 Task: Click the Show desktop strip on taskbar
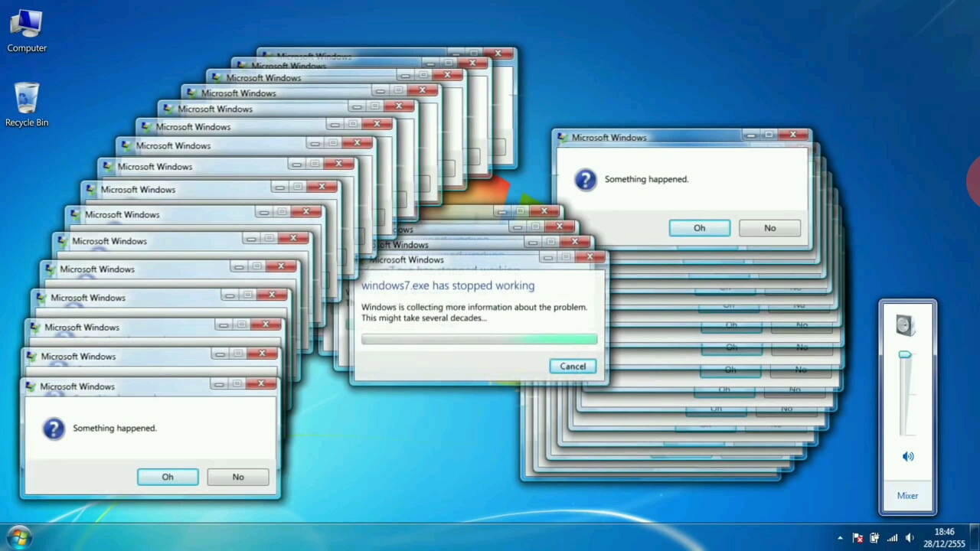(975, 537)
